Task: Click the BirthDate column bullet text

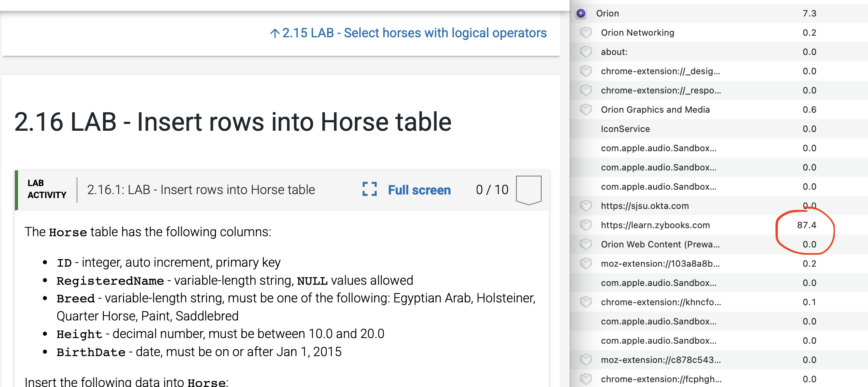Action: tap(199, 352)
